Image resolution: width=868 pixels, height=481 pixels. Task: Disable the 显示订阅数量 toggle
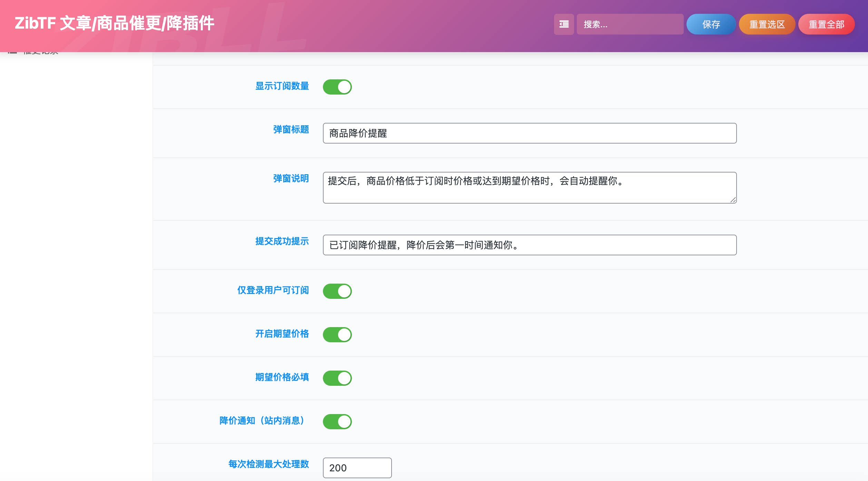click(x=337, y=87)
